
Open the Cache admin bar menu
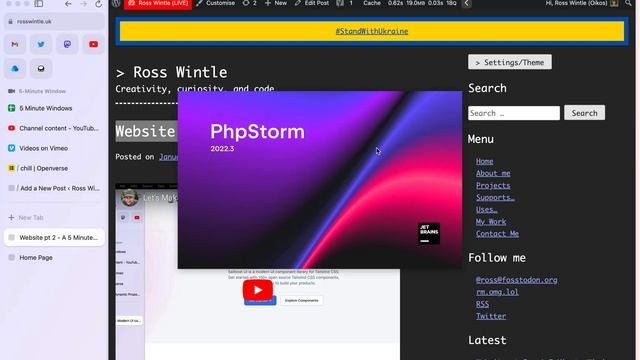[x=372, y=3]
